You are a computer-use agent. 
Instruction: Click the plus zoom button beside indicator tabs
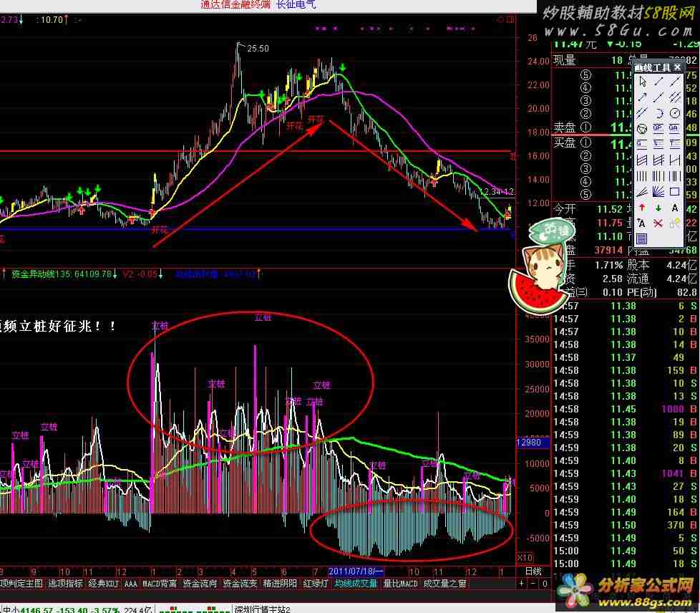coord(522,584)
